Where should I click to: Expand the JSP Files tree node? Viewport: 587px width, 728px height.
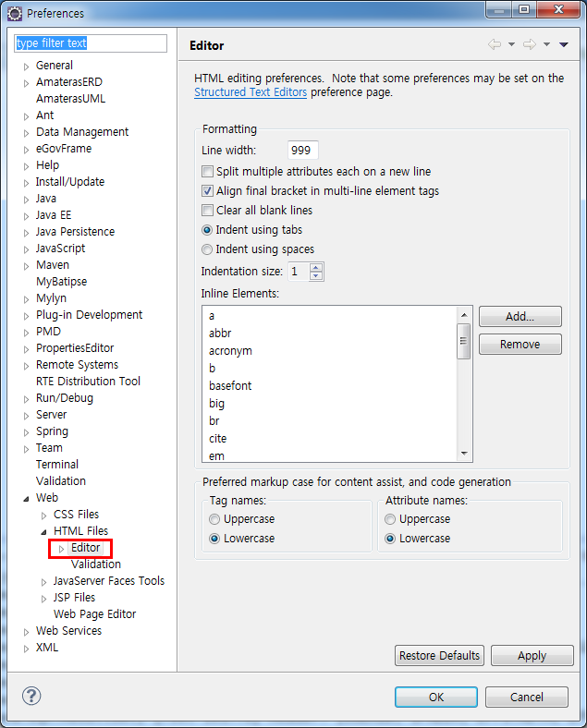pyautogui.click(x=44, y=599)
